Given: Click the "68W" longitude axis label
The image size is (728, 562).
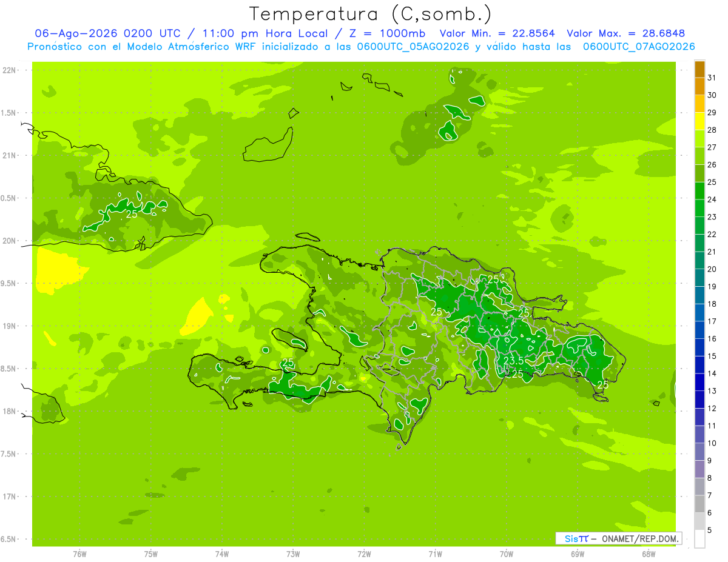Looking at the screenshot, I should [649, 554].
